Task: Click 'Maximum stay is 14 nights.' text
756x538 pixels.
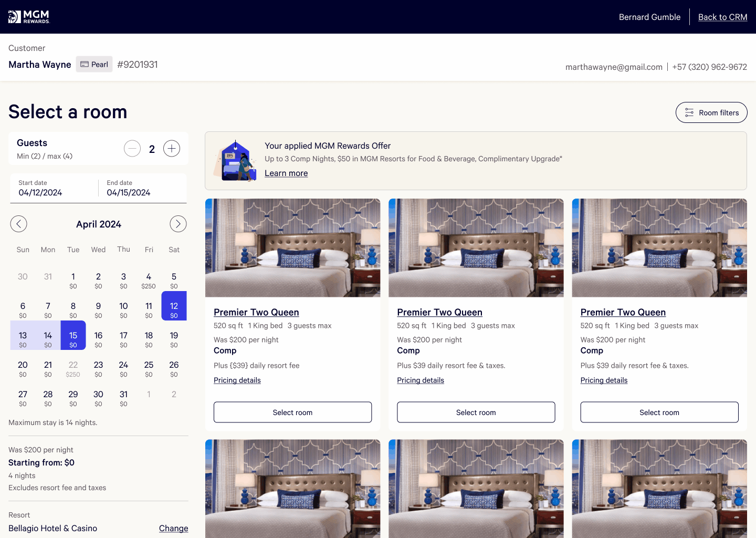Action: tap(53, 422)
